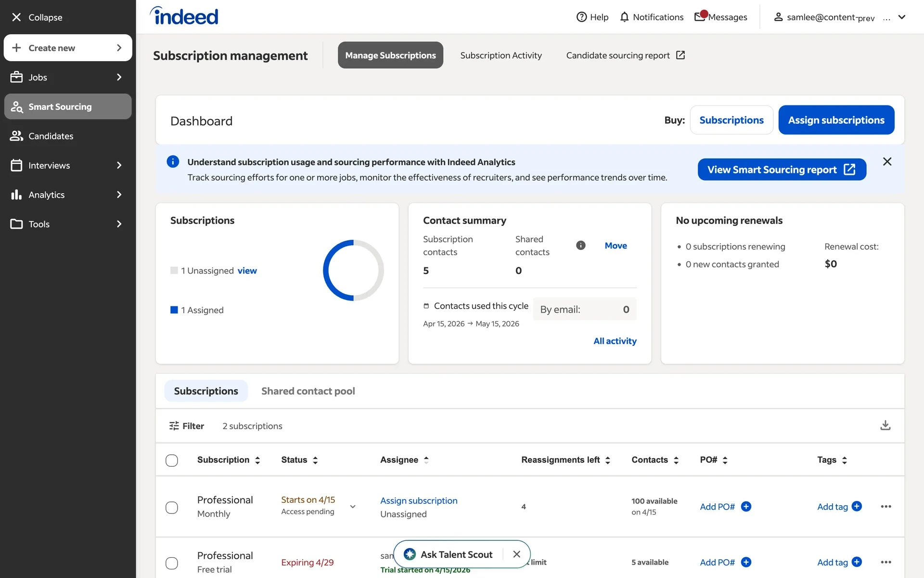Open Candidate sourcing report tab
The width and height of the screenshot is (924, 578).
pos(625,55)
